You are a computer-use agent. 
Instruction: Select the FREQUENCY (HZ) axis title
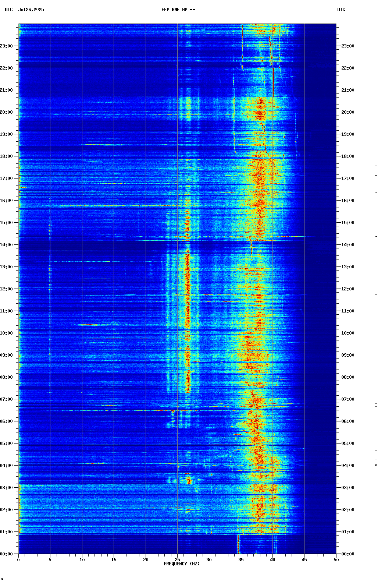(182, 564)
